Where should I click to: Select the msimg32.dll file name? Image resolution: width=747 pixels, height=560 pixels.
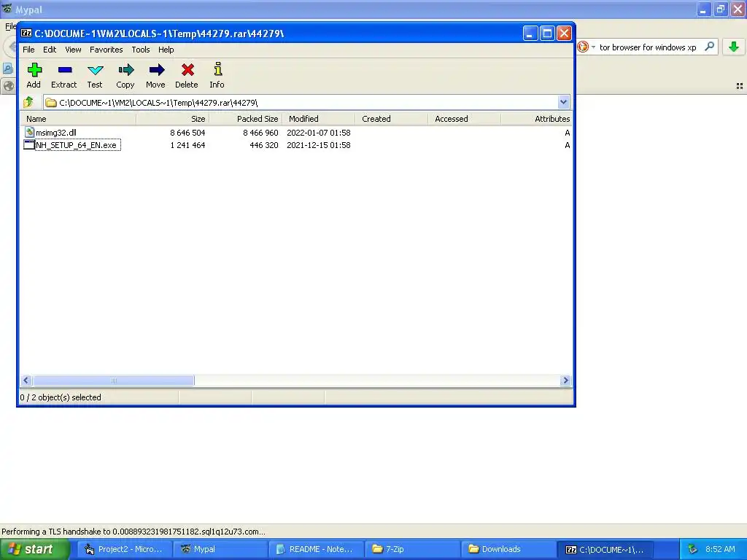click(56, 133)
